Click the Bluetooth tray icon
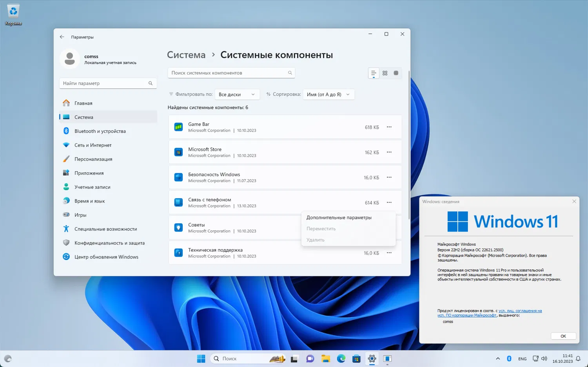This screenshot has width=588, height=367. (x=509, y=358)
